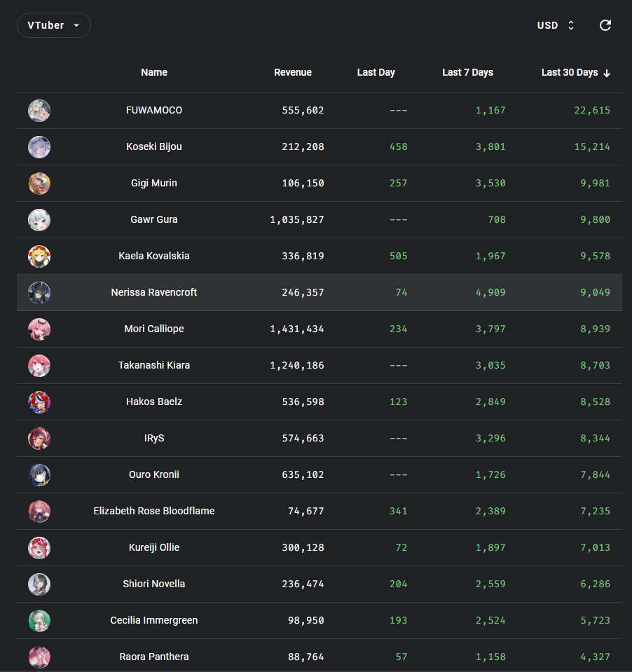Click Kureiji Ollie's avatar
This screenshot has height=672, width=632.
click(39, 547)
